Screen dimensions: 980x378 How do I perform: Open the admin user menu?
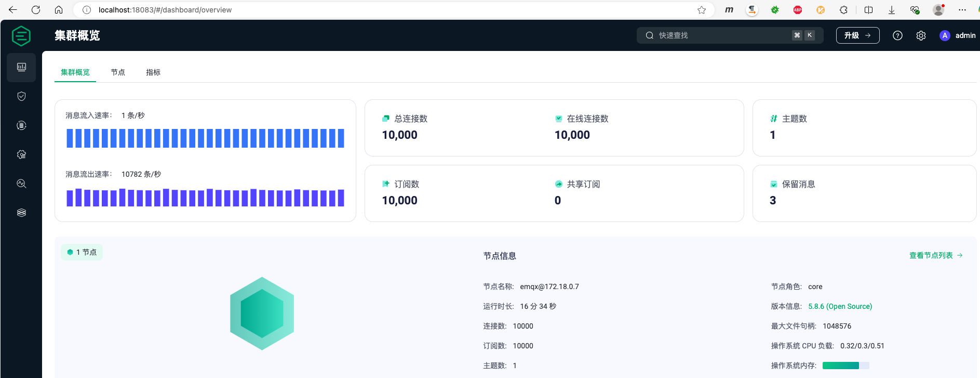(958, 35)
